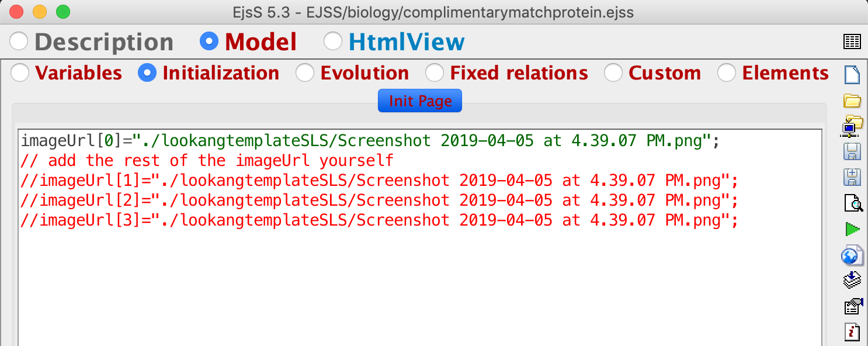Select the Variables radio option
The width and height of the screenshot is (868, 346).
[20, 73]
